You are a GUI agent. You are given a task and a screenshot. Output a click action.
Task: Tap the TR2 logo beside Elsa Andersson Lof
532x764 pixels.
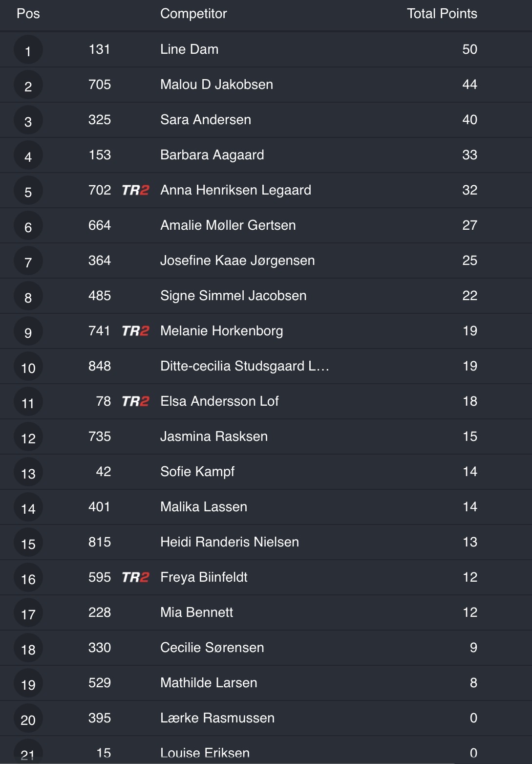tap(135, 401)
